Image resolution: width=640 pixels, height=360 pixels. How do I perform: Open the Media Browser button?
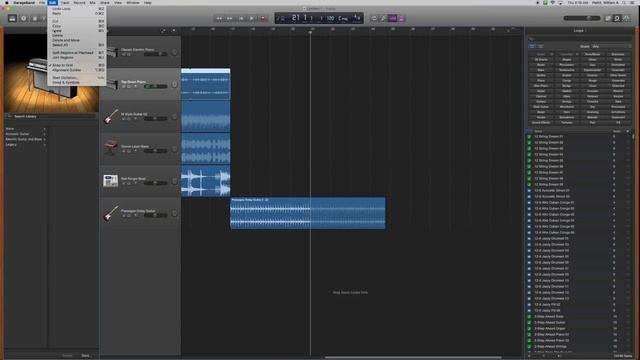(x=626, y=18)
